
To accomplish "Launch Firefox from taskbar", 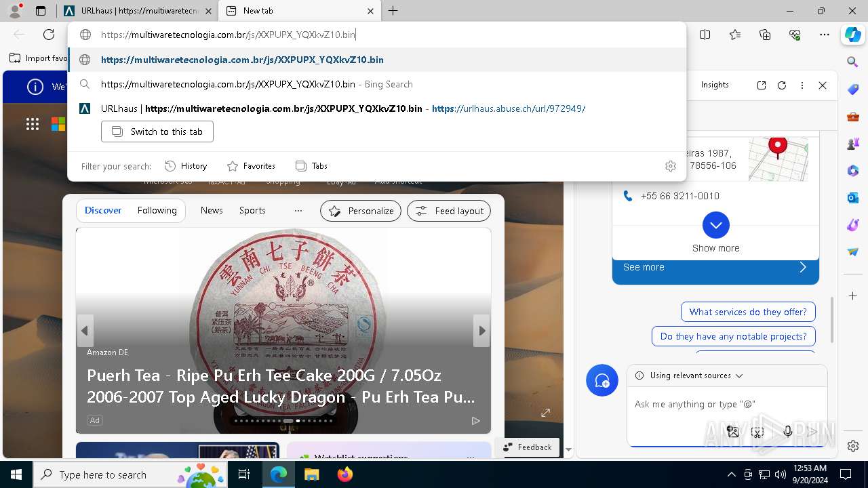I will click(345, 474).
